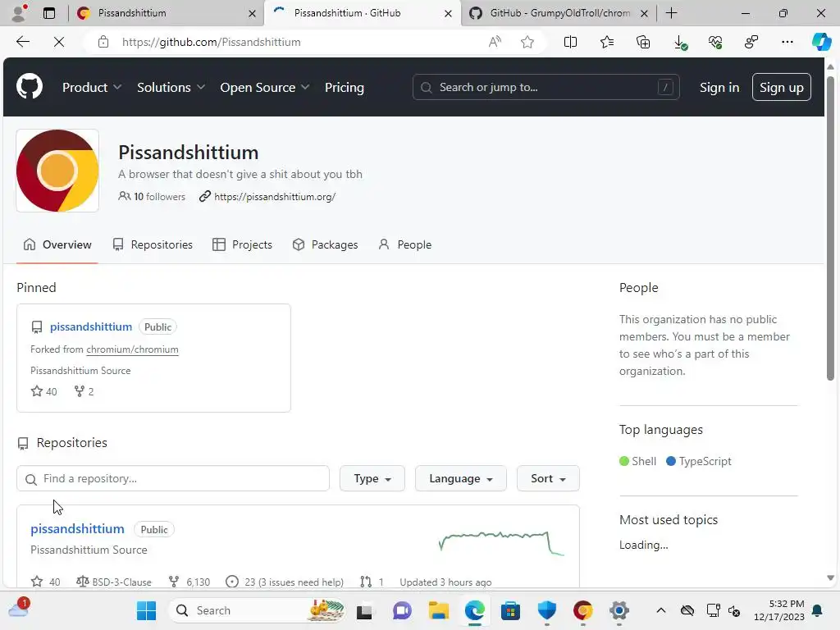Screen dimensions: 840x630
Task: Open 10 followers link
Action: tap(152, 197)
